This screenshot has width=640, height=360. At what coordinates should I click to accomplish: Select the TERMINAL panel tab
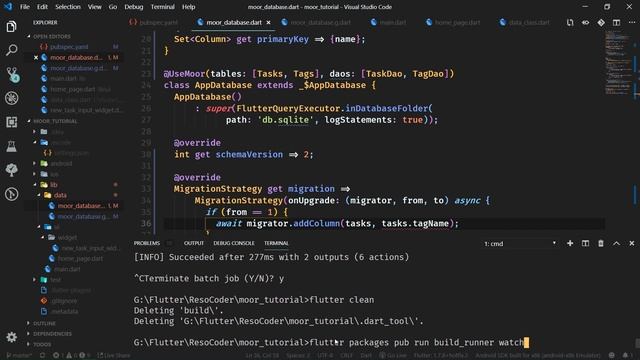click(x=276, y=243)
